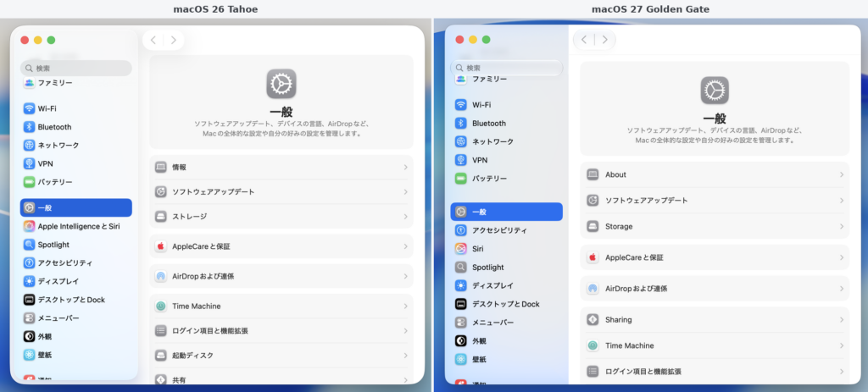
Task: Expand AirDrop および連係 chevron in Golden Gate
Action: 842,289
